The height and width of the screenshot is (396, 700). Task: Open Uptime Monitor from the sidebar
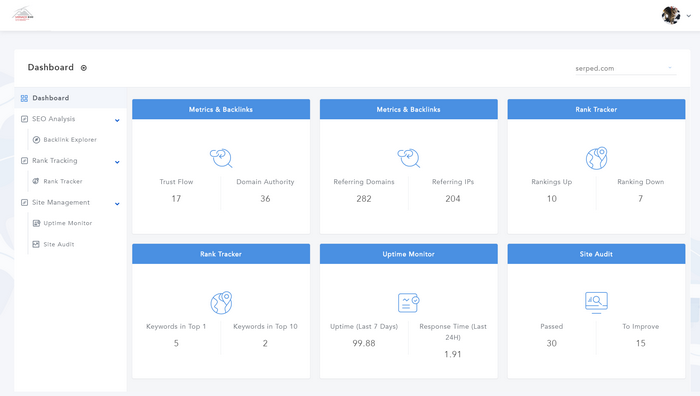67,223
